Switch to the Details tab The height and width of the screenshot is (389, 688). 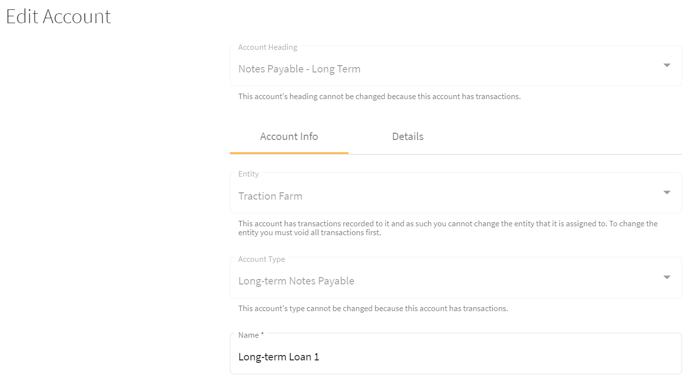click(408, 136)
